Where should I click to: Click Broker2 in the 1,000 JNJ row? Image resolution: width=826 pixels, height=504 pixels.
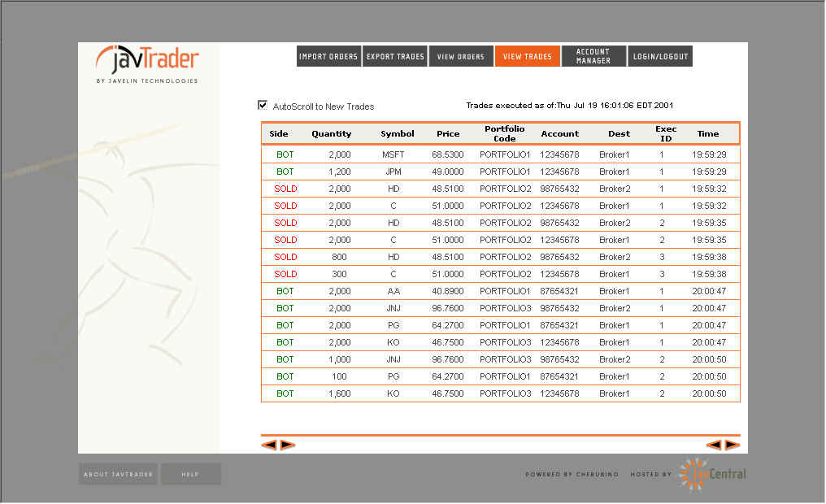[615, 359]
